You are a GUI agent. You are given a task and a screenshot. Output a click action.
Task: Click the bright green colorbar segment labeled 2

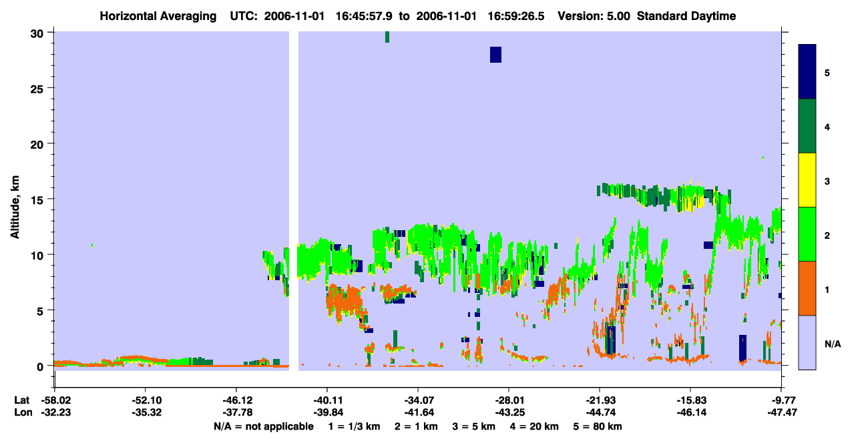(807, 234)
